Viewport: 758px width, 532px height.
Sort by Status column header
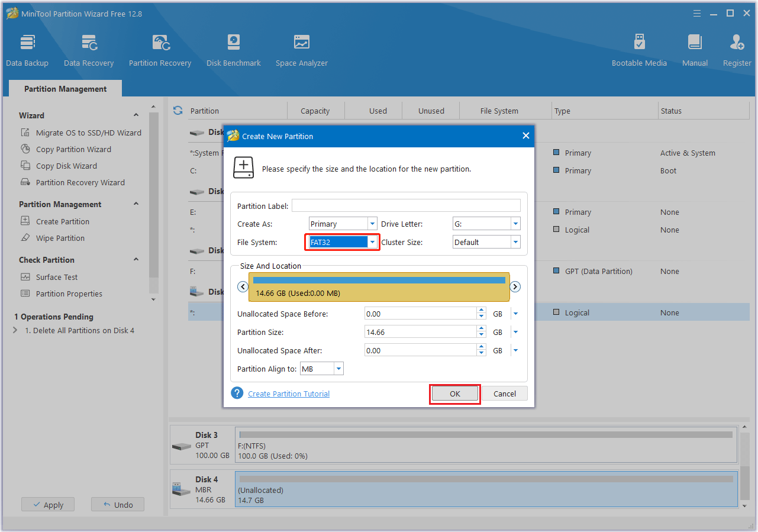pos(704,111)
